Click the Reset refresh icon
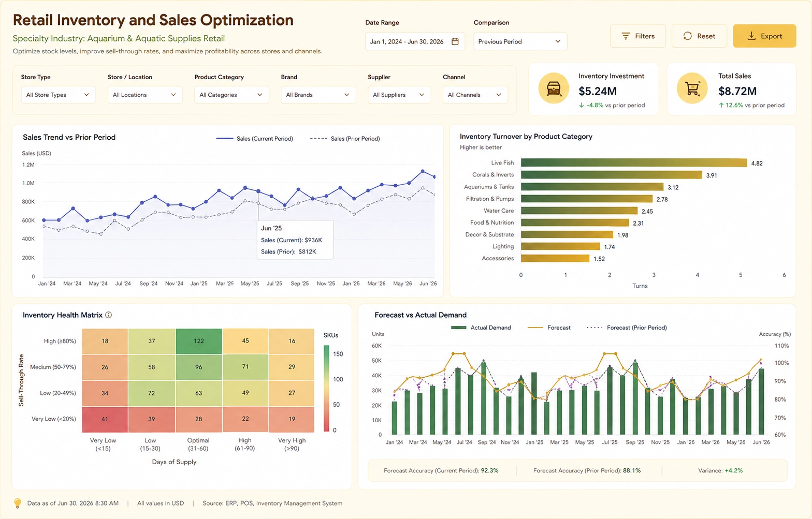 click(688, 36)
